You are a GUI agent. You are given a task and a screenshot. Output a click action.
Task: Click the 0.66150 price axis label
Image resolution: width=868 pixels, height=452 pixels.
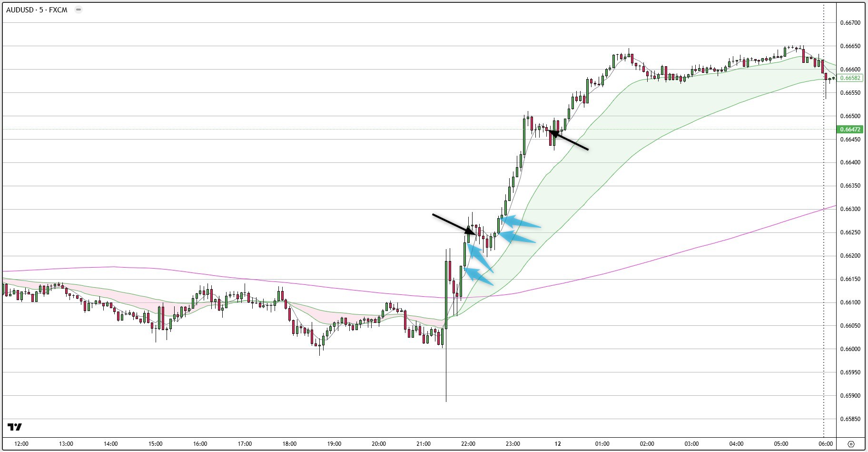(x=850, y=279)
